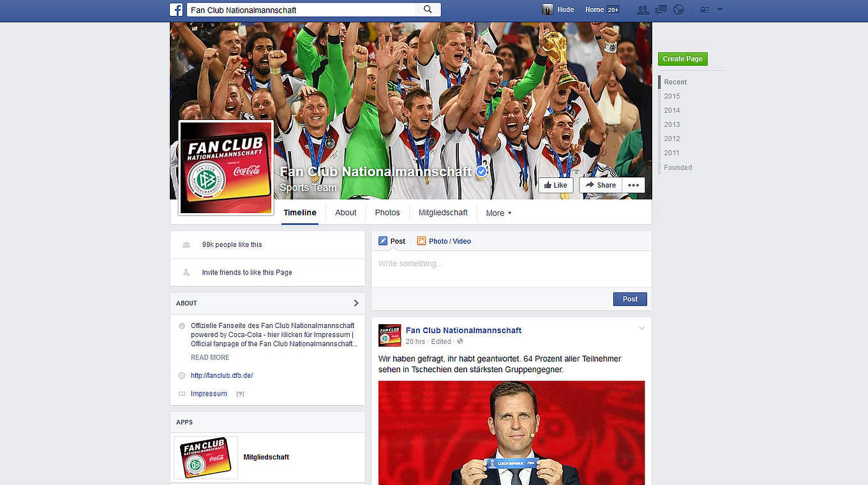Open the messages icon
This screenshot has width=868, height=485.
point(661,10)
